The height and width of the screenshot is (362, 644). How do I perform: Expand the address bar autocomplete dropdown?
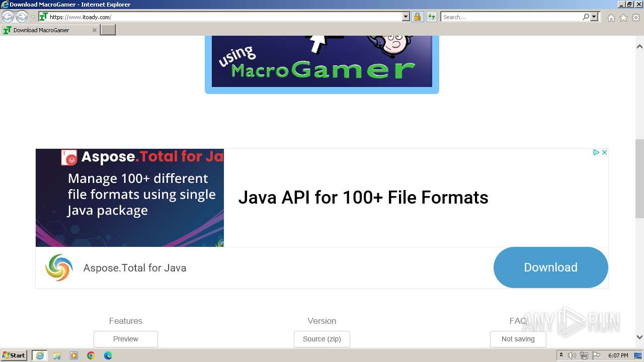(406, 17)
